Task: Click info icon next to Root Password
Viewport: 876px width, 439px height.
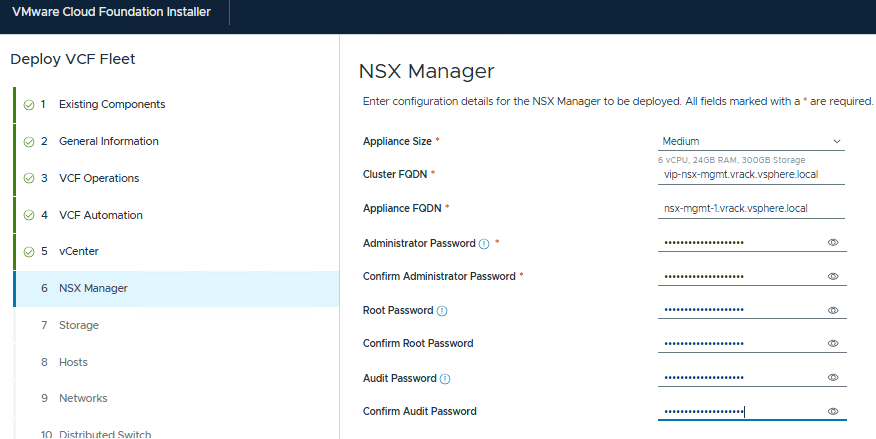Action: (x=442, y=311)
